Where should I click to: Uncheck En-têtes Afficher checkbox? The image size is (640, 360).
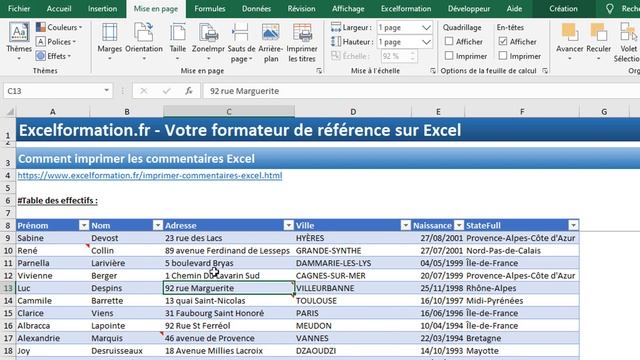(503, 41)
